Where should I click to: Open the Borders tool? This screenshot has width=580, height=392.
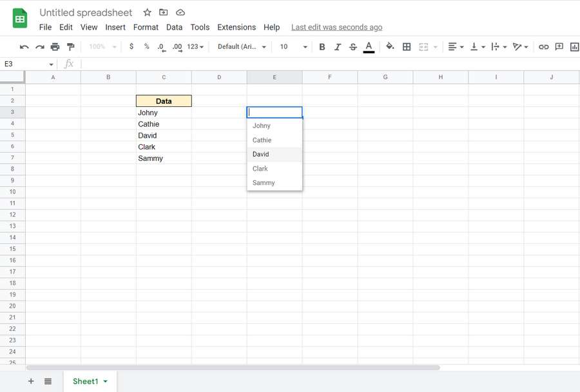pos(407,47)
